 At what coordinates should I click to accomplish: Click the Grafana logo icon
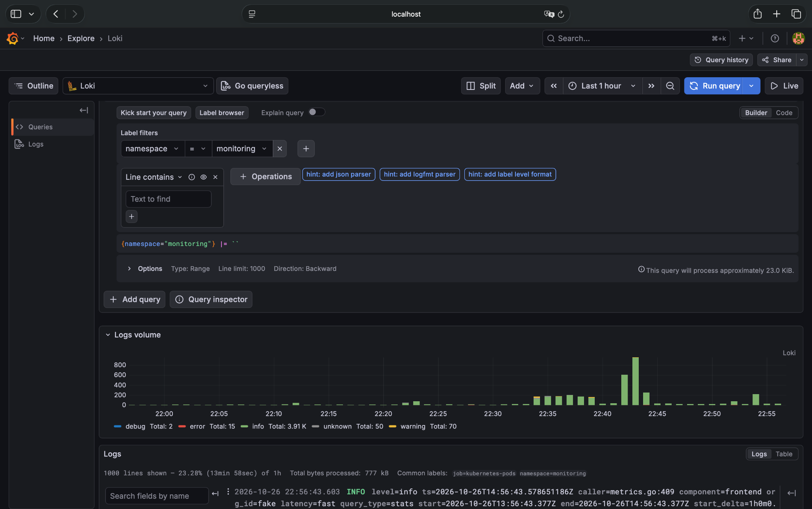(x=12, y=38)
